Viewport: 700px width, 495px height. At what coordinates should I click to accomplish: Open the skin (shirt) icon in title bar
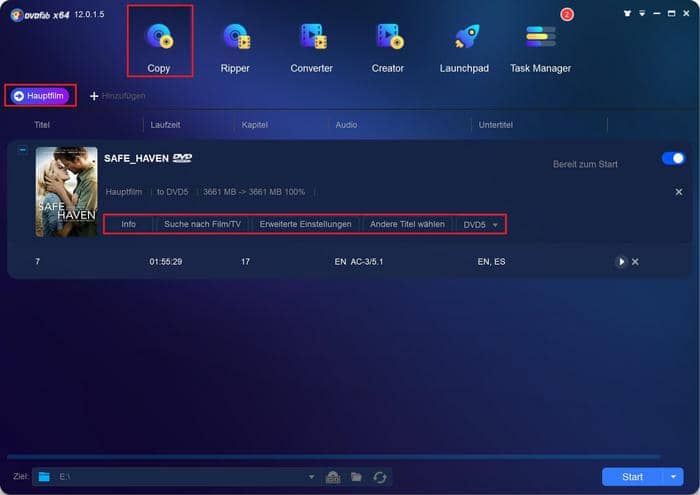click(627, 13)
